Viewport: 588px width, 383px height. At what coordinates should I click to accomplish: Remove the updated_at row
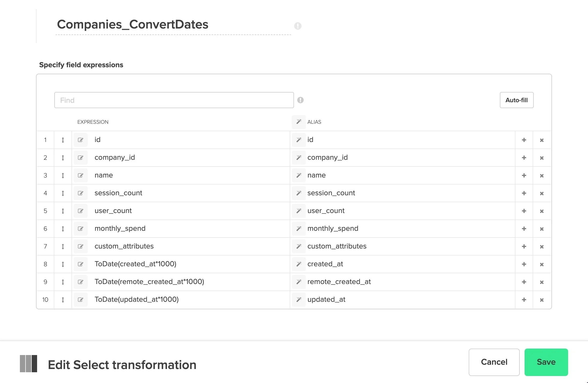(542, 299)
